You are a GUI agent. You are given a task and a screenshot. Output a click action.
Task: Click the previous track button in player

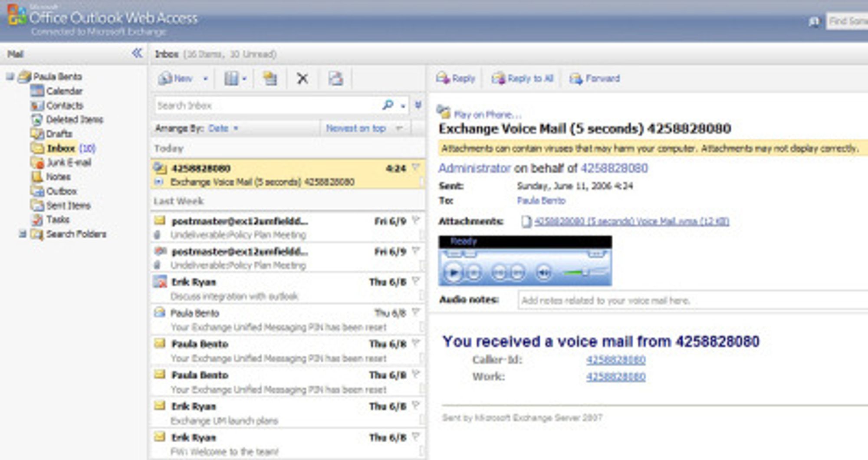pos(499,273)
